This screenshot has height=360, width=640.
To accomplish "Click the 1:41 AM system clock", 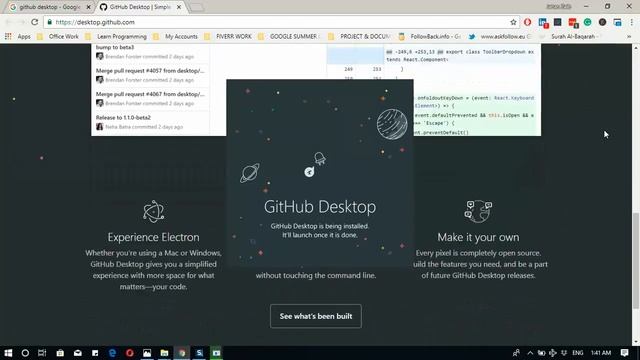I will pyautogui.click(x=601, y=353).
